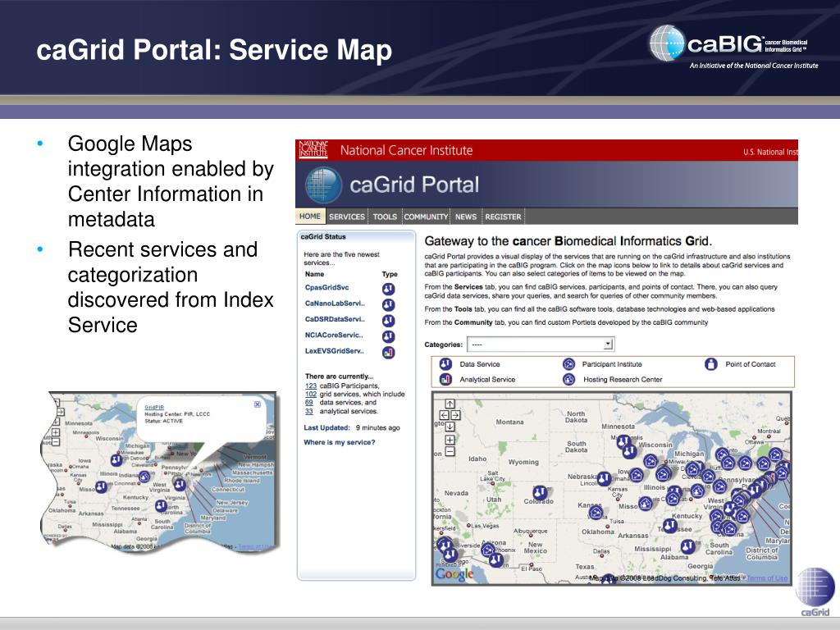Screen dimensions: 840x630
Task: Open the NCIACoreServic.. service link
Action: click(334, 336)
